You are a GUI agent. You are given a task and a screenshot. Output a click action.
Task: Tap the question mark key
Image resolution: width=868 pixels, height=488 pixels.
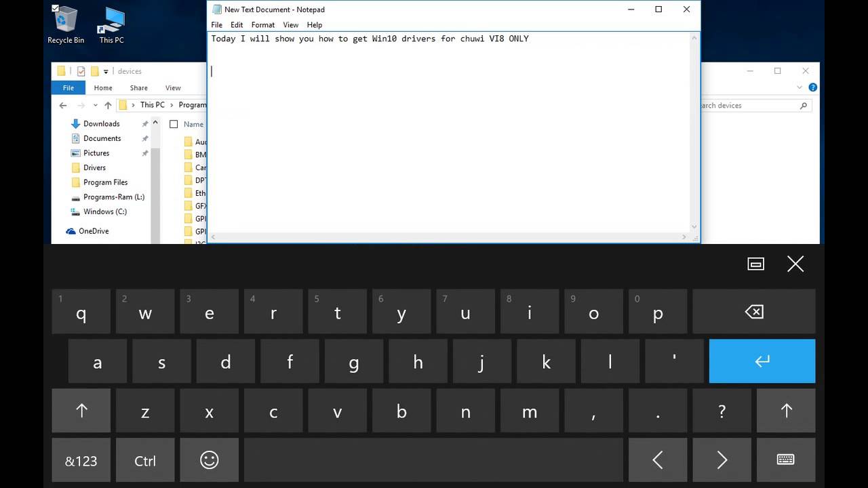click(722, 410)
